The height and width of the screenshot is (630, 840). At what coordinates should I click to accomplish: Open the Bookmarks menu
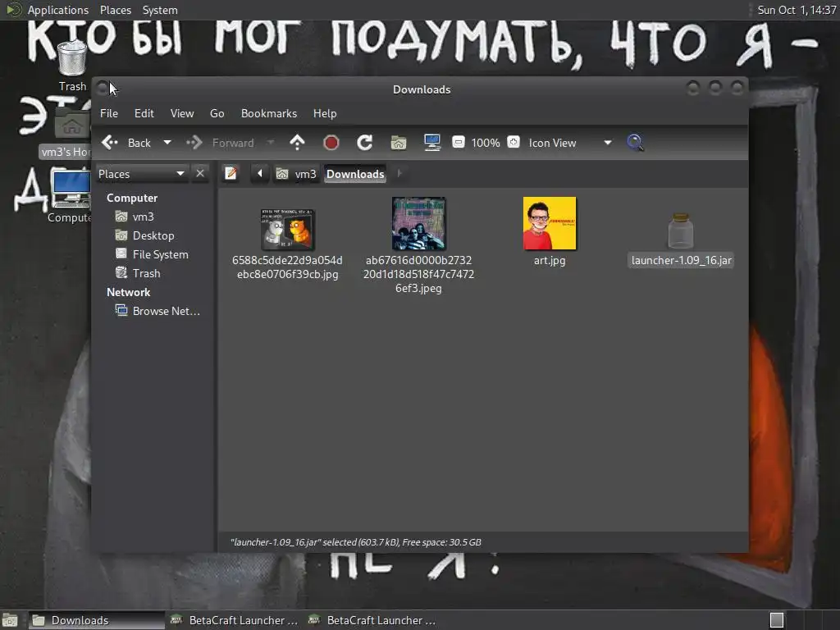(x=269, y=113)
